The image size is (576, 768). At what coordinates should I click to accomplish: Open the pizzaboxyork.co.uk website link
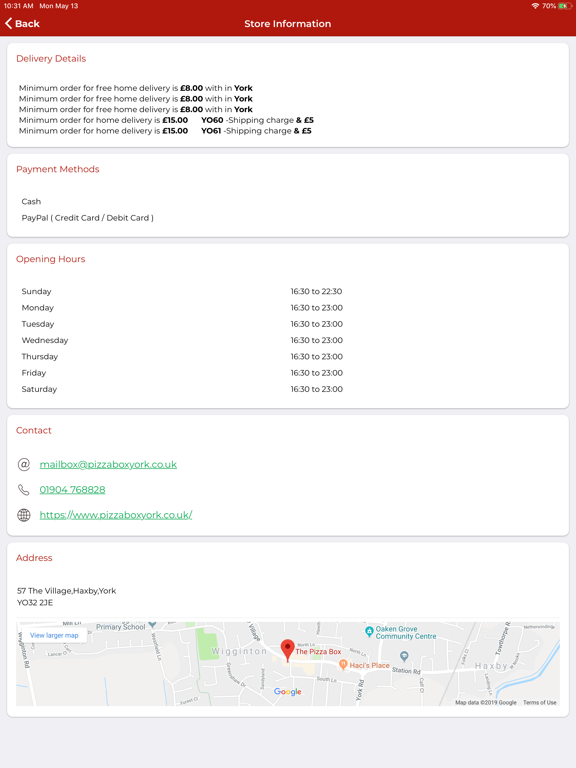[x=116, y=515]
